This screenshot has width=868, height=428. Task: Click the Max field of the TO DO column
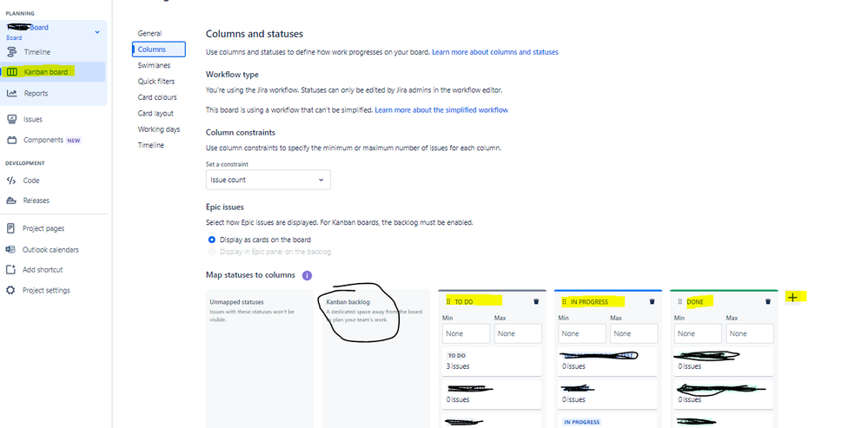pos(518,333)
